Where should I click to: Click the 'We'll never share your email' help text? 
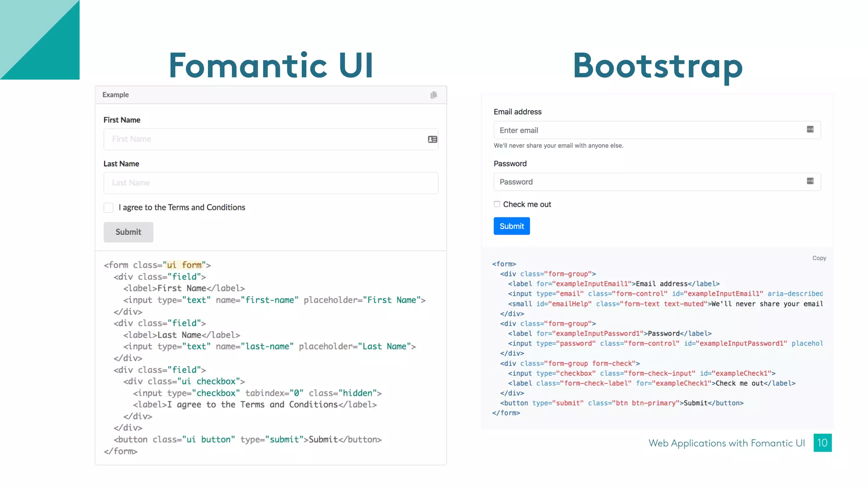559,146
